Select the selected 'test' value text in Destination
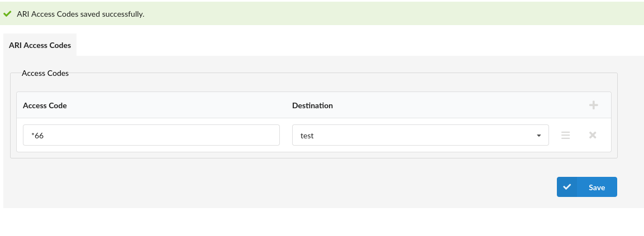Viewport: 644px width, 236px height. [x=307, y=136]
